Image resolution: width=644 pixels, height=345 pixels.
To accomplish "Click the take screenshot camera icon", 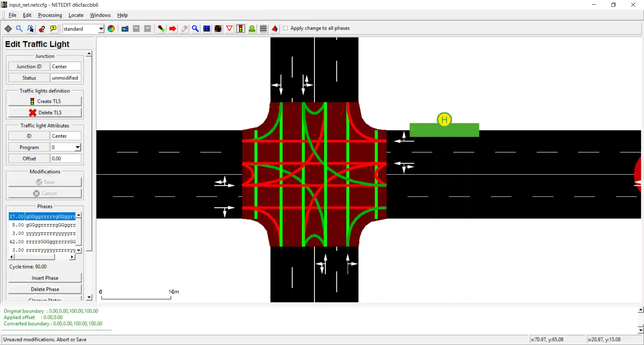I will [x=125, y=29].
